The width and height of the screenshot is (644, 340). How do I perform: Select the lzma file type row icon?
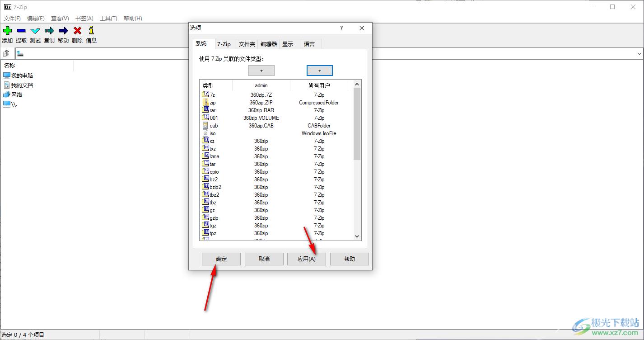click(205, 156)
